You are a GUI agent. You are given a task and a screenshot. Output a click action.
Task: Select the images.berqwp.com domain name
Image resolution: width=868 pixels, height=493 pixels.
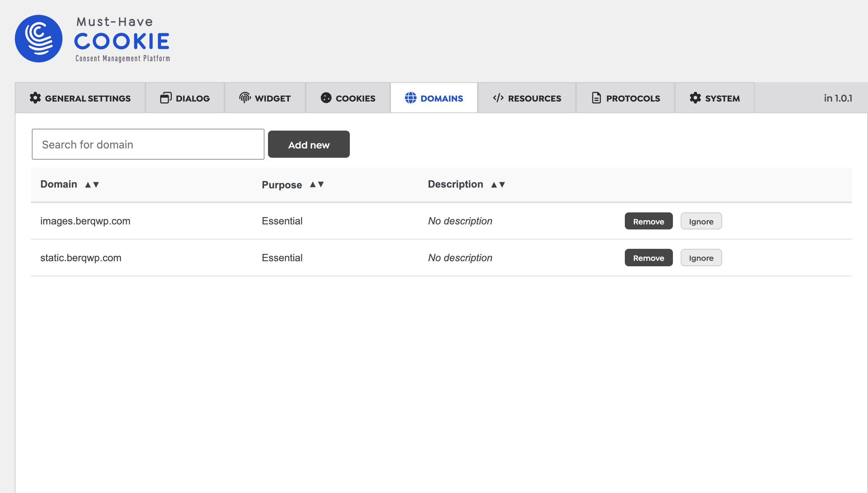[85, 221]
